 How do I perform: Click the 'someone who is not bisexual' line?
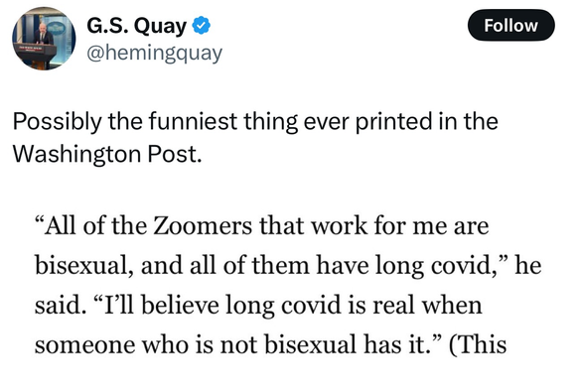click(x=271, y=344)
